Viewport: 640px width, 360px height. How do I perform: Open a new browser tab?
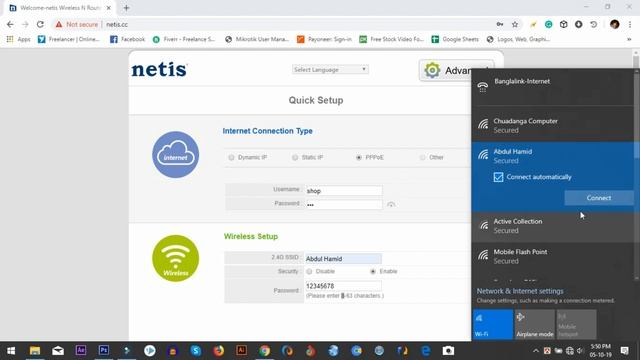click(x=126, y=8)
